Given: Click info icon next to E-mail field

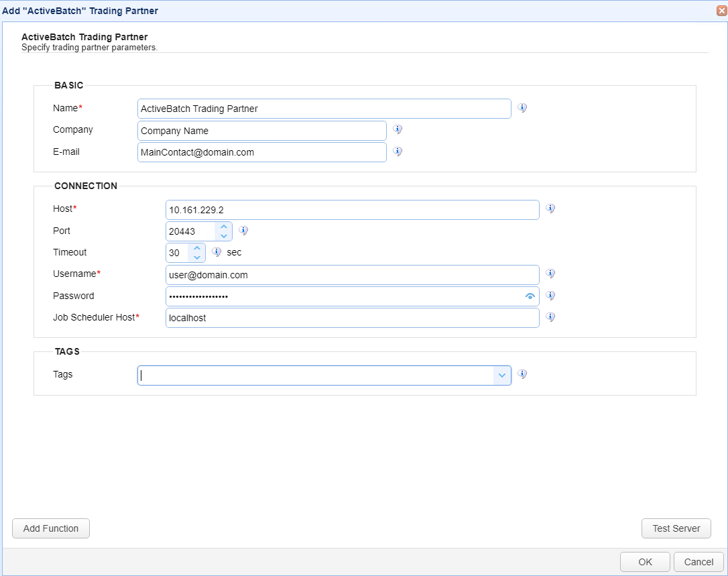Looking at the screenshot, I should [398, 151].
